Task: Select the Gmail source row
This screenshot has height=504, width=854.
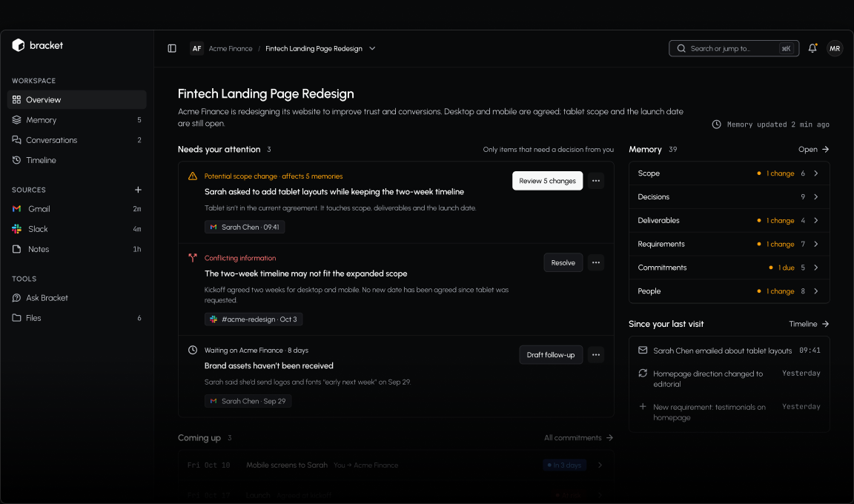Action: (x=77, y=209)
